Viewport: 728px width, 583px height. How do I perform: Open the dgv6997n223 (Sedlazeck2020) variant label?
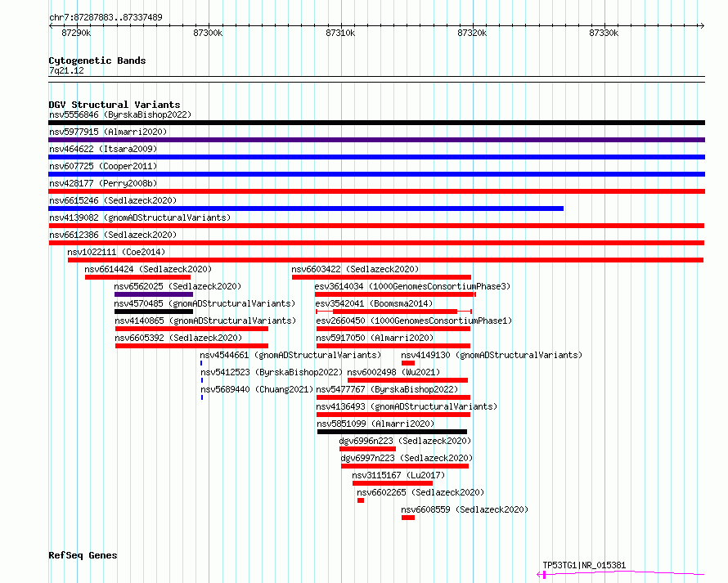407,458
